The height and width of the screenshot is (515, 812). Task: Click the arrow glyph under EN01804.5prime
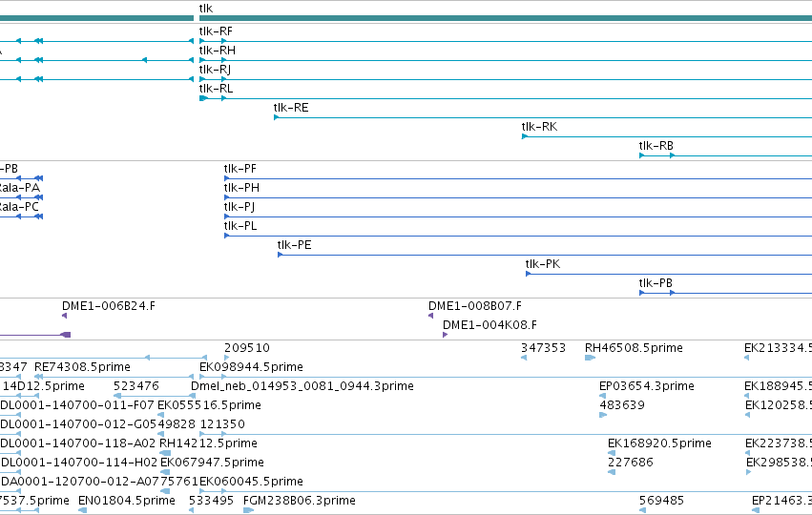pos(82,511)
